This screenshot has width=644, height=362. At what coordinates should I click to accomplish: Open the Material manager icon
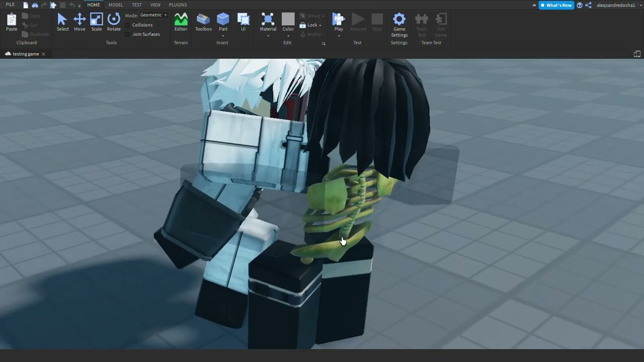tap(268, 20)
